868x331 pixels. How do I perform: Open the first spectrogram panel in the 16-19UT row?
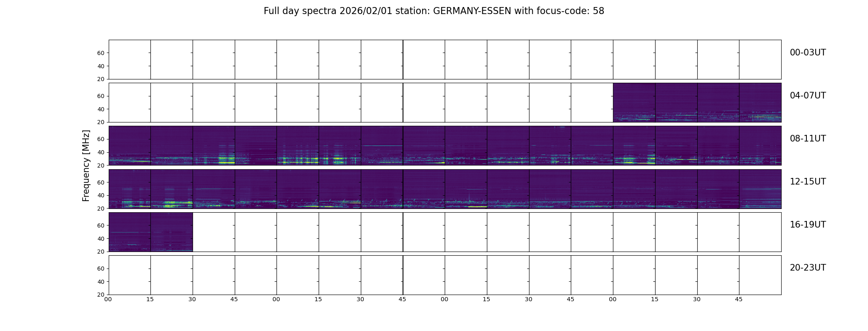(x=129, y=232)
